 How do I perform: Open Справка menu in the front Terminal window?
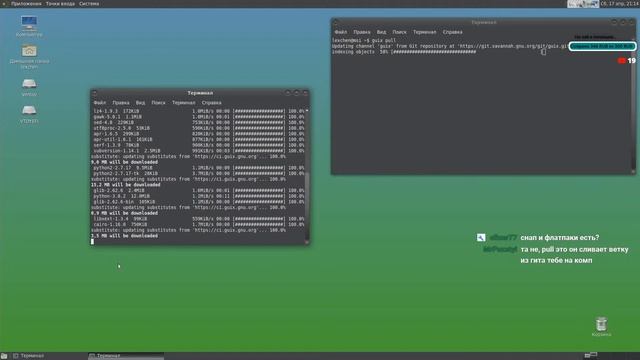click(211, 103)
